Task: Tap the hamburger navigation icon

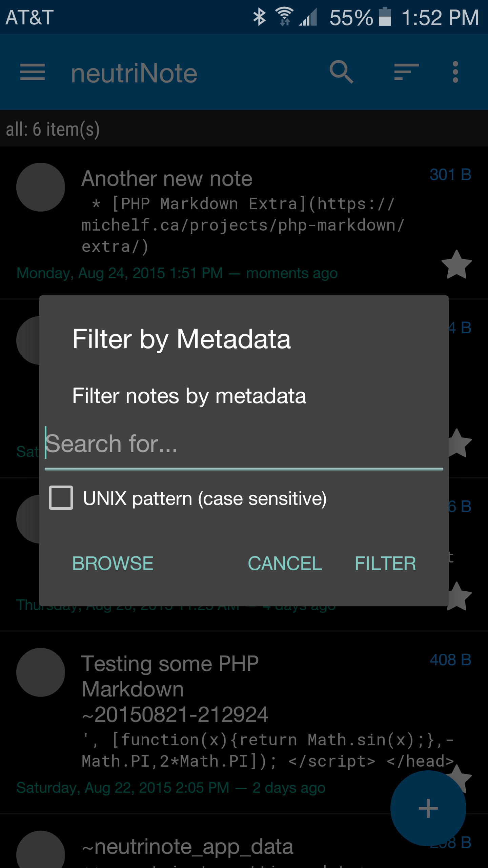Action: coord(33,73)
